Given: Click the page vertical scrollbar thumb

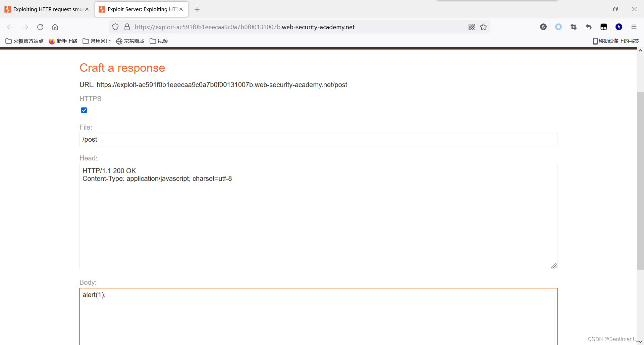Looking at the screenshot, I should point(640,181).
